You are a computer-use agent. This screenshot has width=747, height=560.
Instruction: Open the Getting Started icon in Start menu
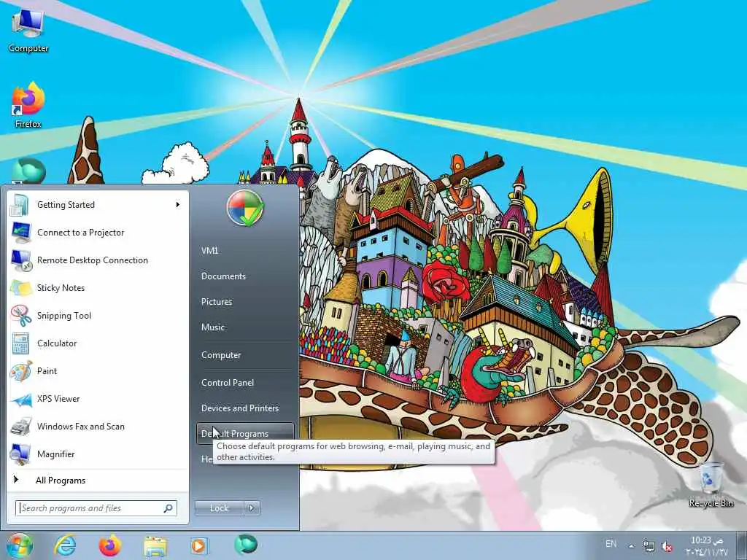tap(20, 205)
